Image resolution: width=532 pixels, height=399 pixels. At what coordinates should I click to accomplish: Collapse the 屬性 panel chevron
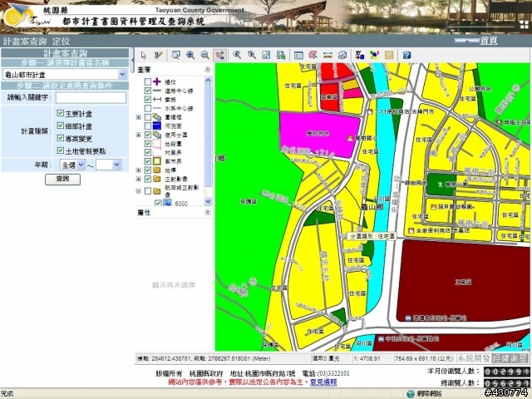tap(208, 213)
